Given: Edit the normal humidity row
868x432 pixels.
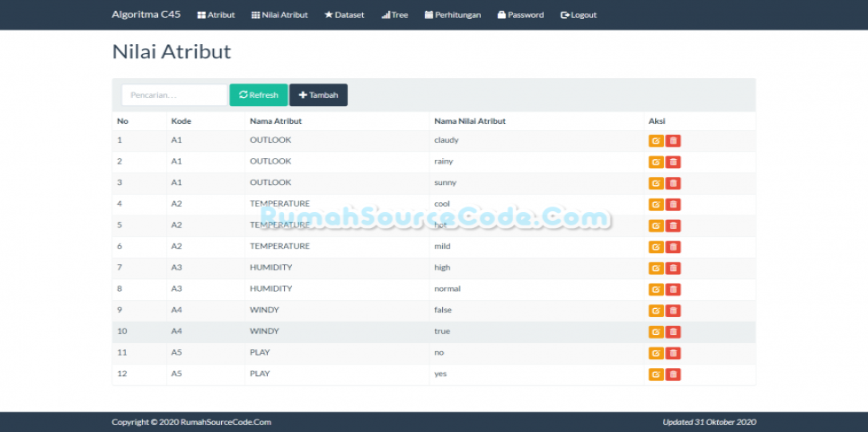Looking at the screenshot, I should click(656, 289).
